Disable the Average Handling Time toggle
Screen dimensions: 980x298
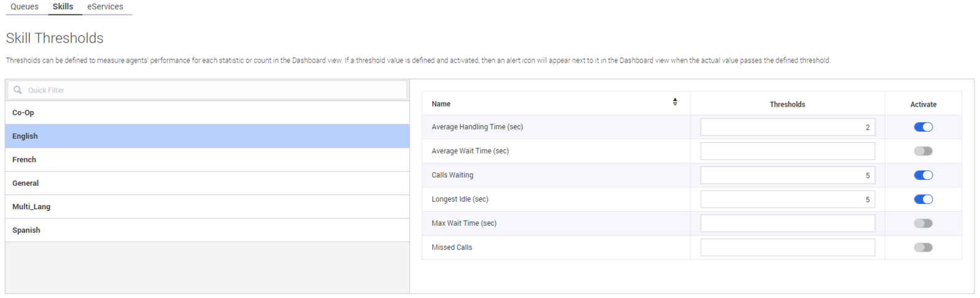tap(923, 127)
